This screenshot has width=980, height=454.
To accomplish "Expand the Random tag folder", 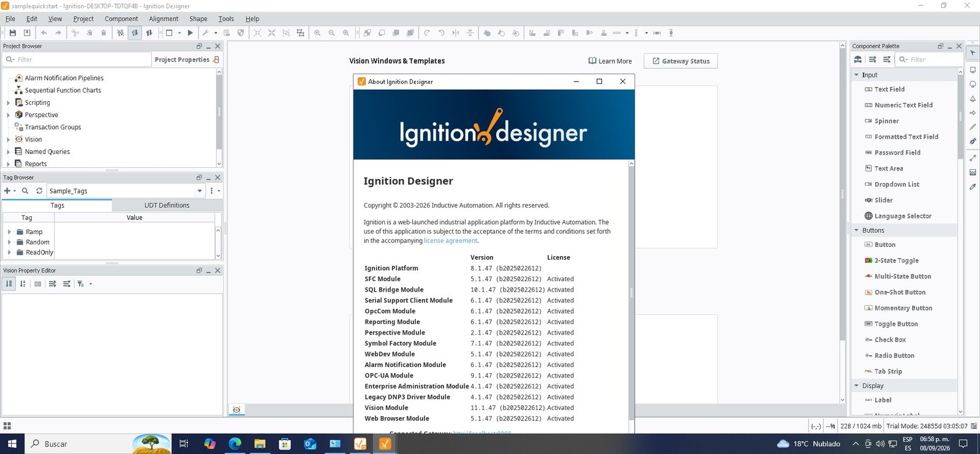I will (x=9, y=243).
